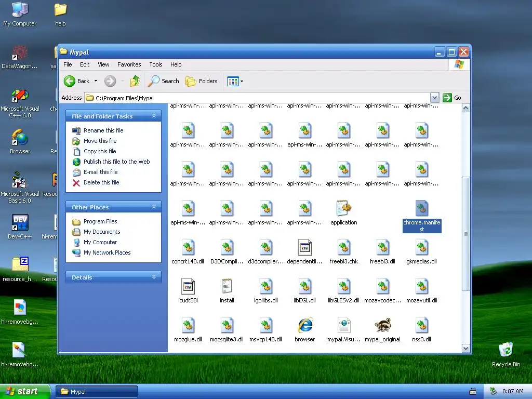Open the Back history dropdown arrow
This screenshot has height=399, width=532.
pyautogui.click(x=96, y=81)
